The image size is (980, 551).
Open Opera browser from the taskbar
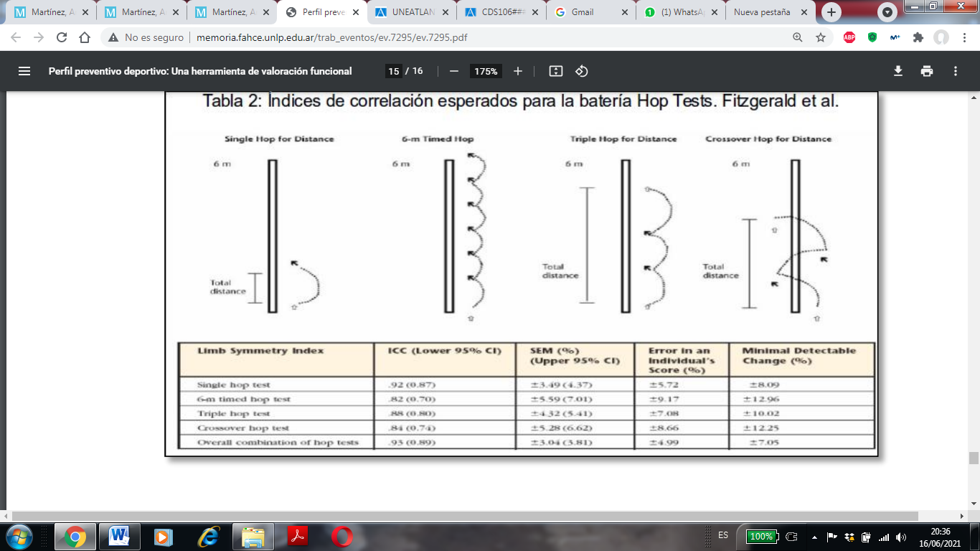pyautogui.click(x=341, y=536)
